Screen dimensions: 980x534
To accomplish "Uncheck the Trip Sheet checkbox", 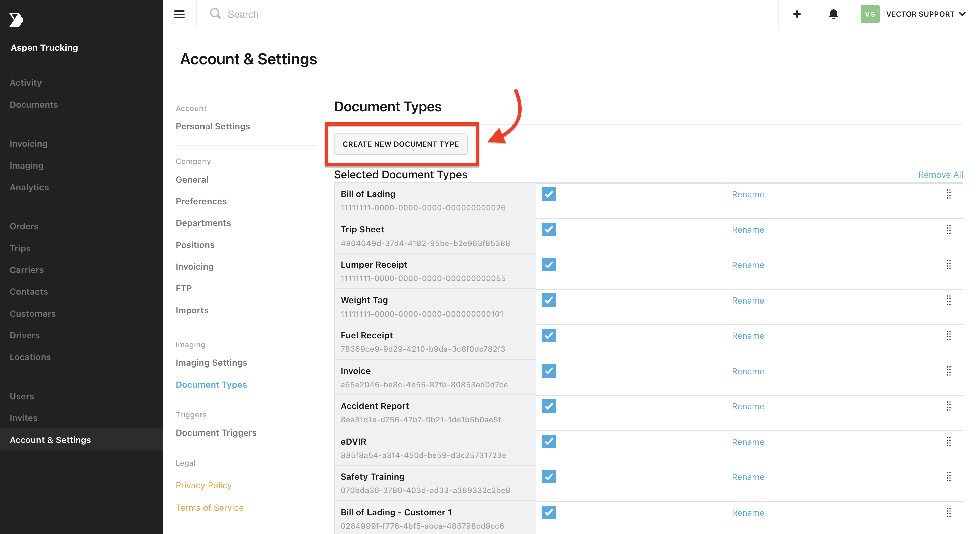I will (x=549, y=230).
